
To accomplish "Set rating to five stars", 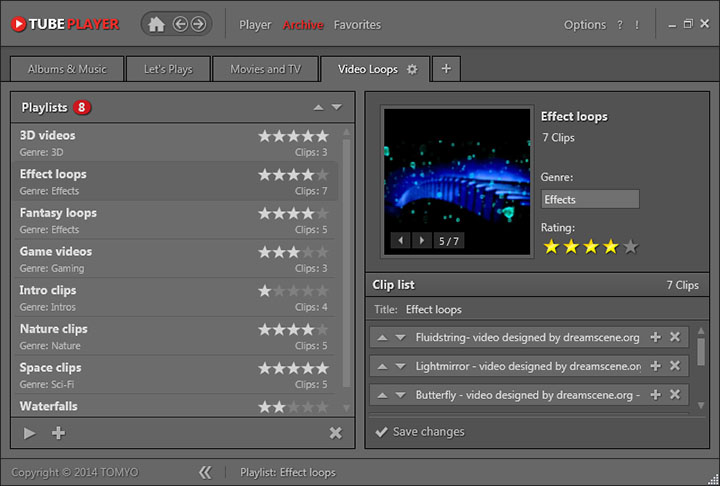I will point(630,247).
